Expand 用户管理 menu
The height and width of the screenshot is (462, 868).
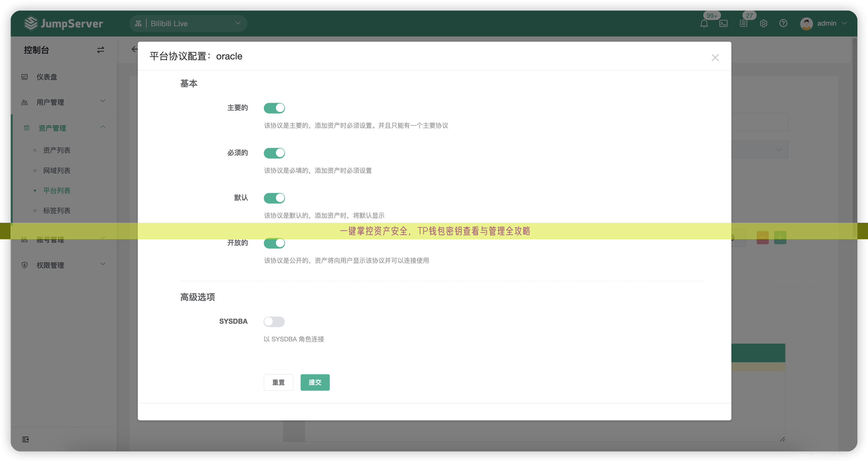pos(64,102)
